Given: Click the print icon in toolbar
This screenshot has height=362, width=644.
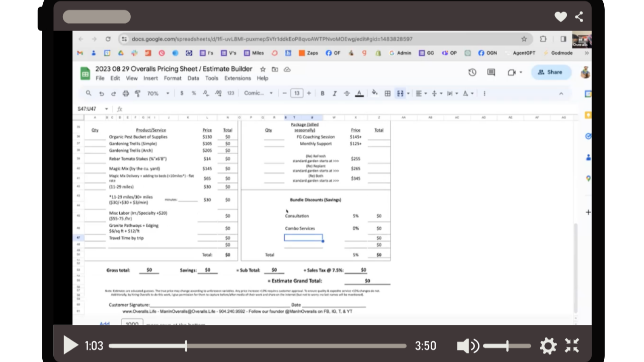Looking at the screenshot, I should click(x=126, y=94).
